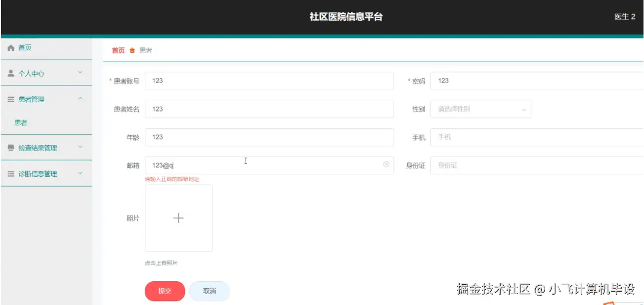Open the 个人中心 sidebar menu
The width and height of the screenshot is (644, 305).
[46, 74]
